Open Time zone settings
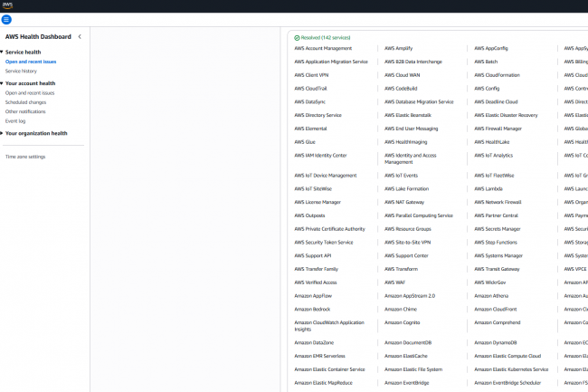588x392 pixels. 25,157
